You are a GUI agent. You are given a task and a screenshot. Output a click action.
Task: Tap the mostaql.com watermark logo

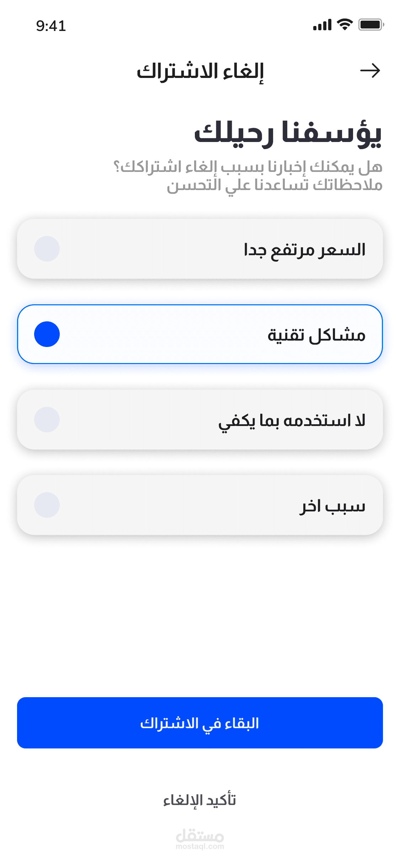200,839
